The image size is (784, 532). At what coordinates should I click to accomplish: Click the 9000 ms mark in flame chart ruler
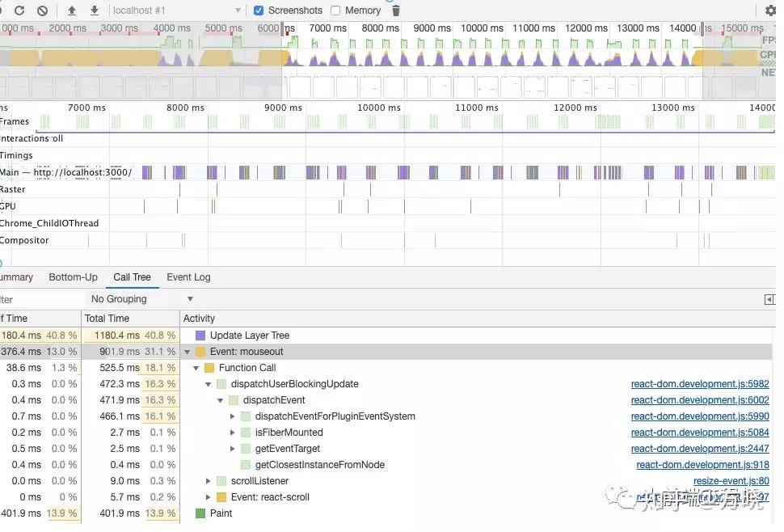[283, 108]
